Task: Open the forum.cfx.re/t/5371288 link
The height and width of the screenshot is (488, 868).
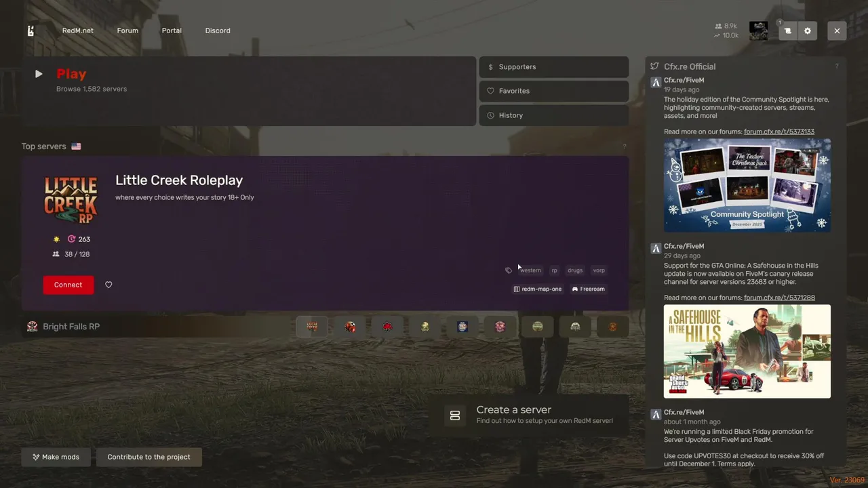Action: click(779, 298)
